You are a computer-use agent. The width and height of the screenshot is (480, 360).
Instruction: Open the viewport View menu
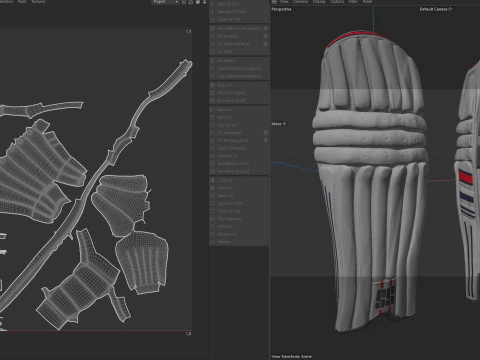tap(284, 2)
